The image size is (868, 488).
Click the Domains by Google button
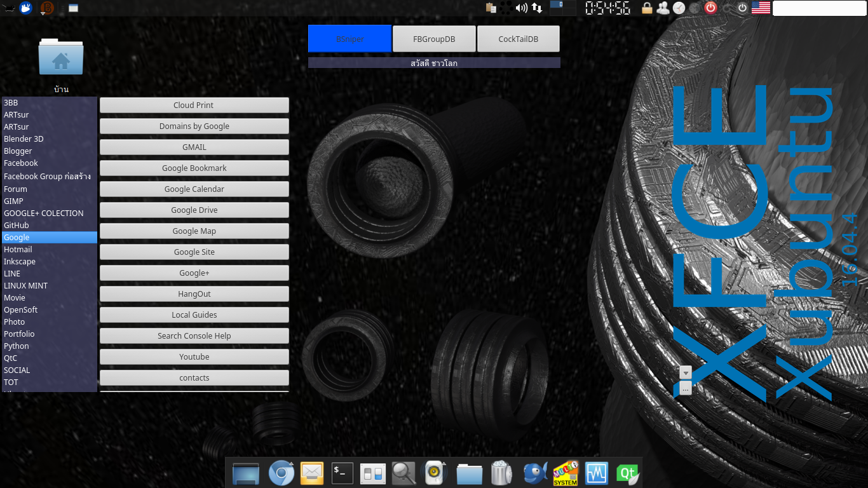coord(194,126)
